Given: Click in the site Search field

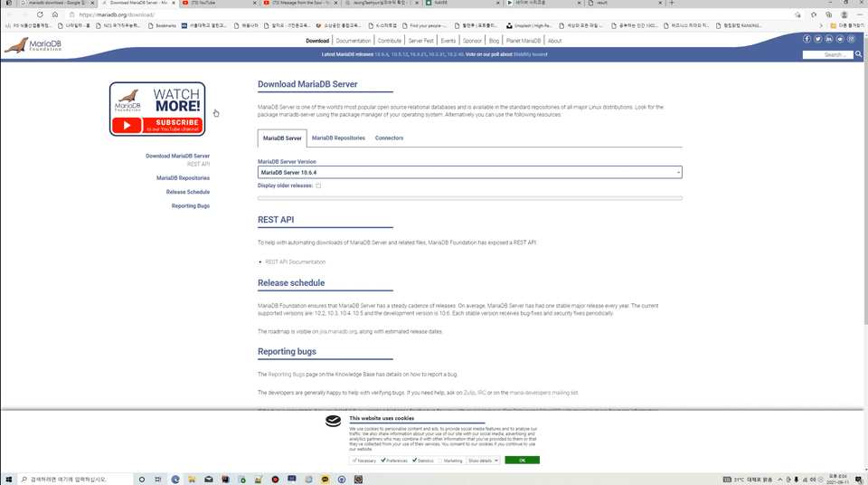Looking at the screenshot, I should [827, 54].
